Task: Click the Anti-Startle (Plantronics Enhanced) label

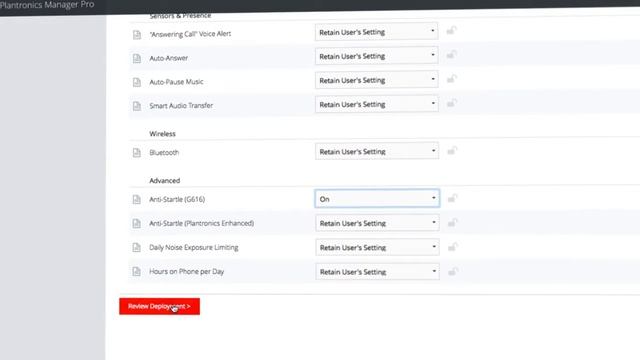Action: tap(202, 223)
